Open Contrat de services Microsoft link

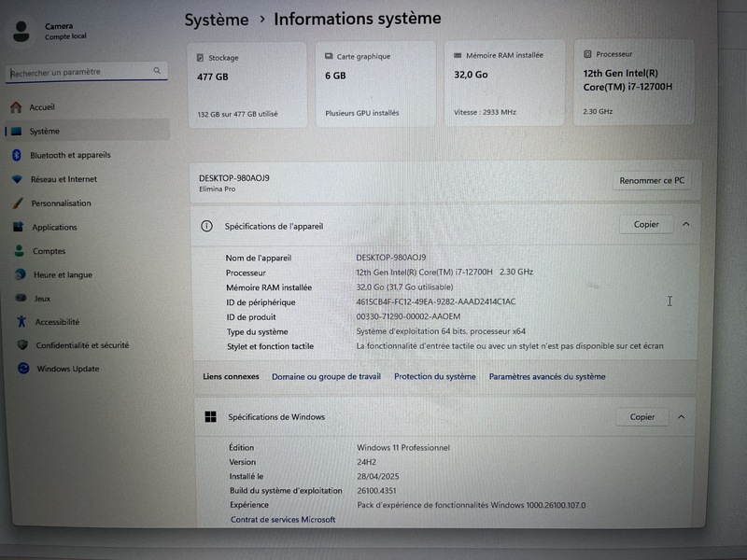(283, 519)
